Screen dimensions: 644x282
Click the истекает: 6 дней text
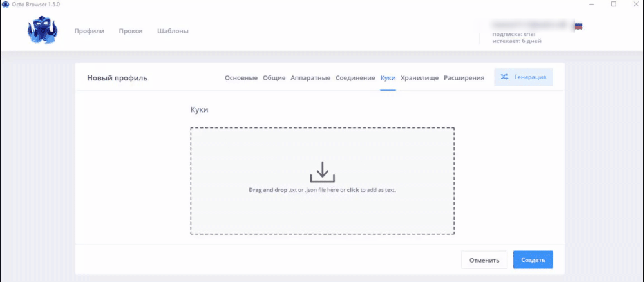pos(516,41)
